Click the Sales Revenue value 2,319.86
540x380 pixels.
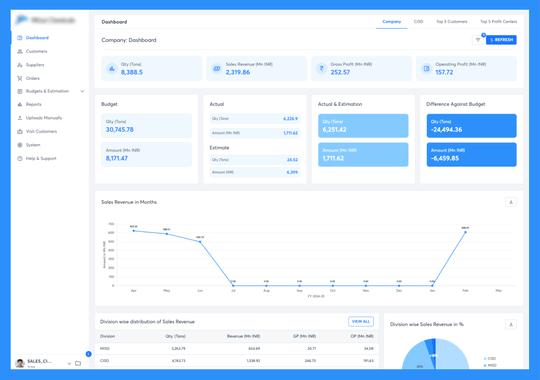(x=238, y=72)
